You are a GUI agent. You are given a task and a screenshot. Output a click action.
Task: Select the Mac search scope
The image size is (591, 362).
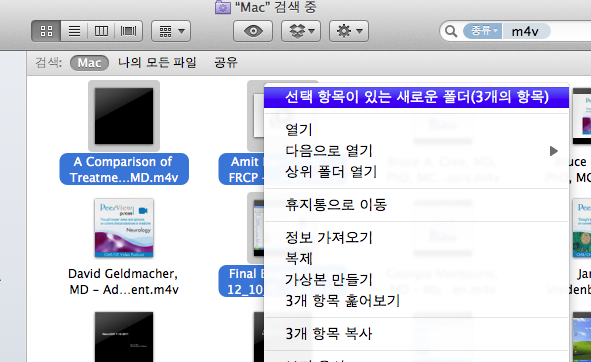tap(89, 63)
